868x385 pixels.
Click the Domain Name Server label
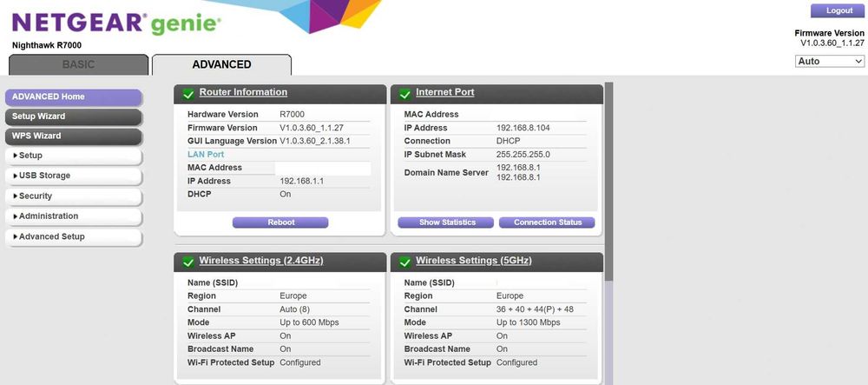446,173
